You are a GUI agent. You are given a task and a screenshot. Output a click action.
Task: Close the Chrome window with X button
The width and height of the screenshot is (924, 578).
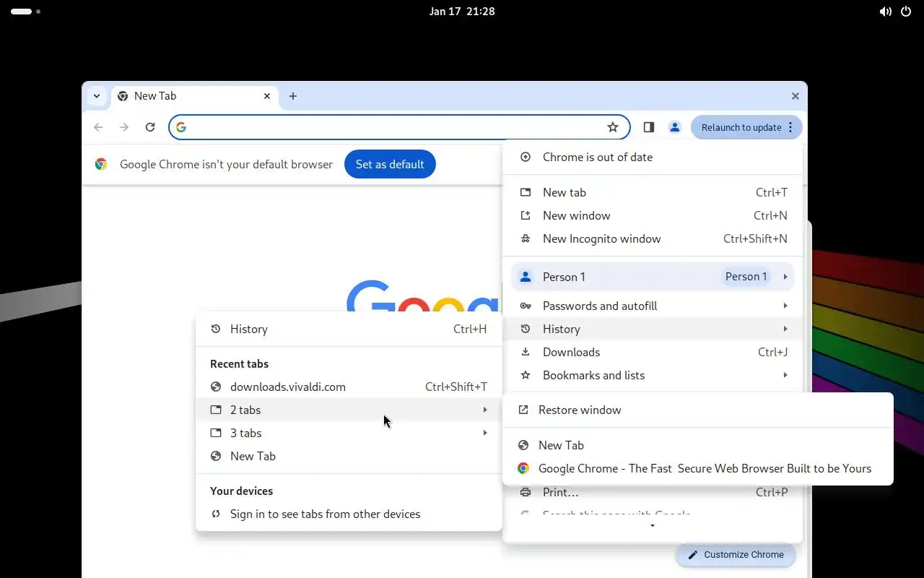[x=796, y=96]
